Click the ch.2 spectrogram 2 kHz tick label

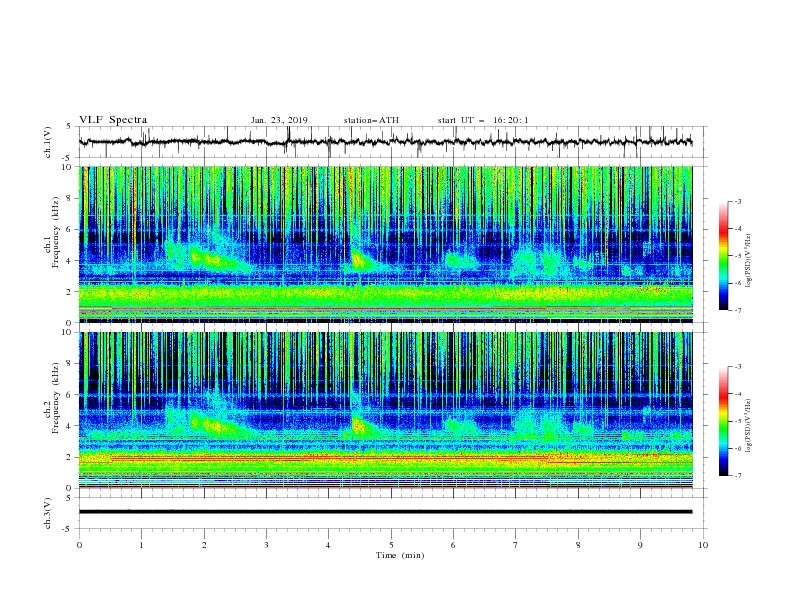point(70,457)
